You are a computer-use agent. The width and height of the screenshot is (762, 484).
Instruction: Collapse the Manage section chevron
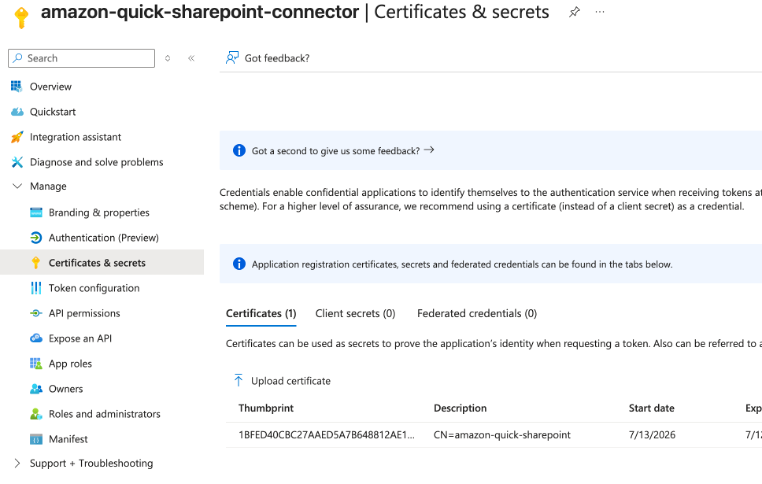17,186
